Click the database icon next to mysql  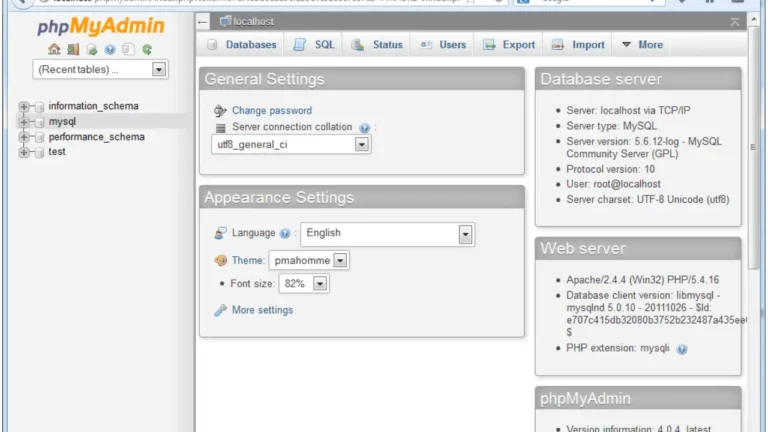[39, 121]
